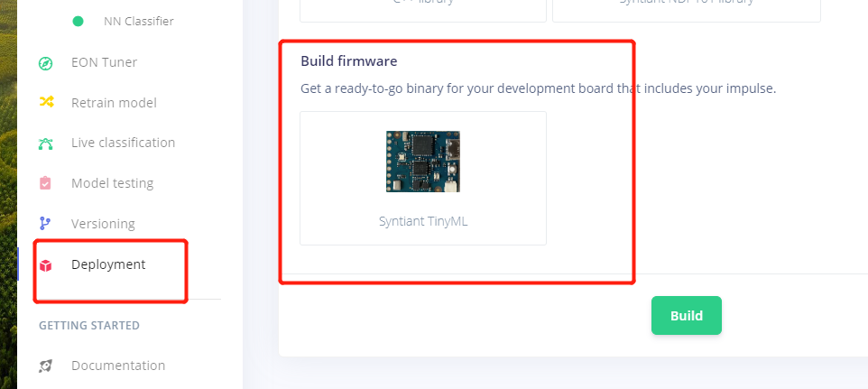Viewport: 868px width, 389px height.
Task: Go to Retrain model
Action: tap(114, 103)
